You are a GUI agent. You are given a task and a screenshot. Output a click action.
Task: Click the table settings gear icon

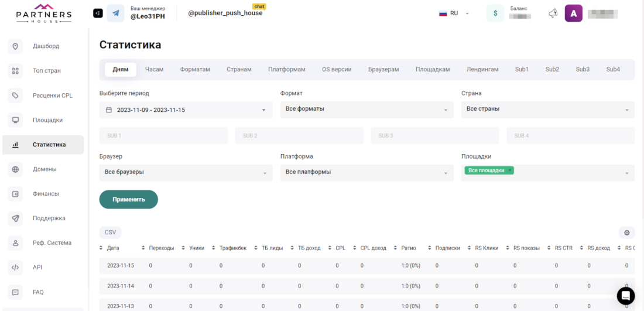[626, 233]
